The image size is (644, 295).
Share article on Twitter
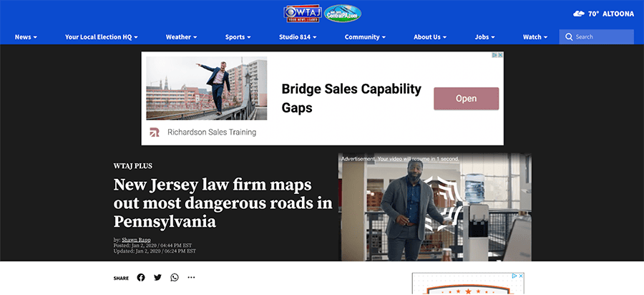tap(157, 277)
